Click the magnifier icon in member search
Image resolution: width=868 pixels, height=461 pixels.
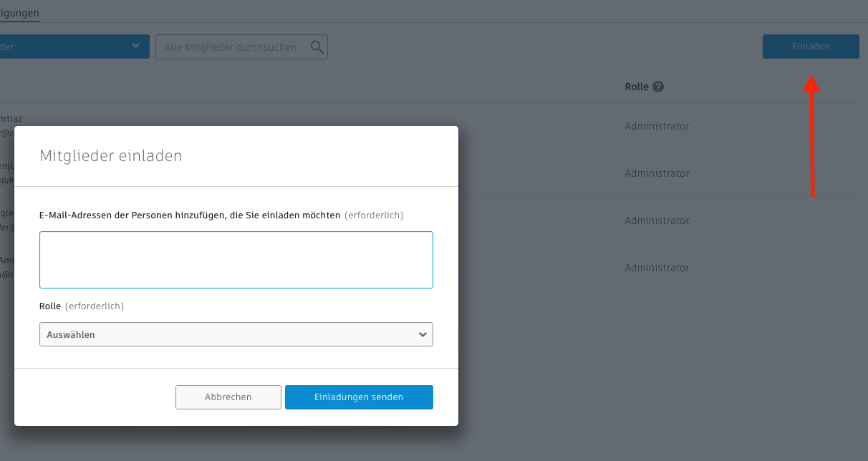(x=317, y=47)
